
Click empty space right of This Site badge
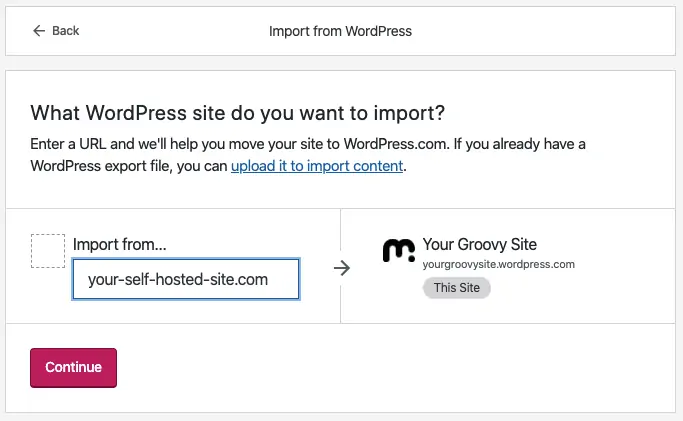pos(580,290)
